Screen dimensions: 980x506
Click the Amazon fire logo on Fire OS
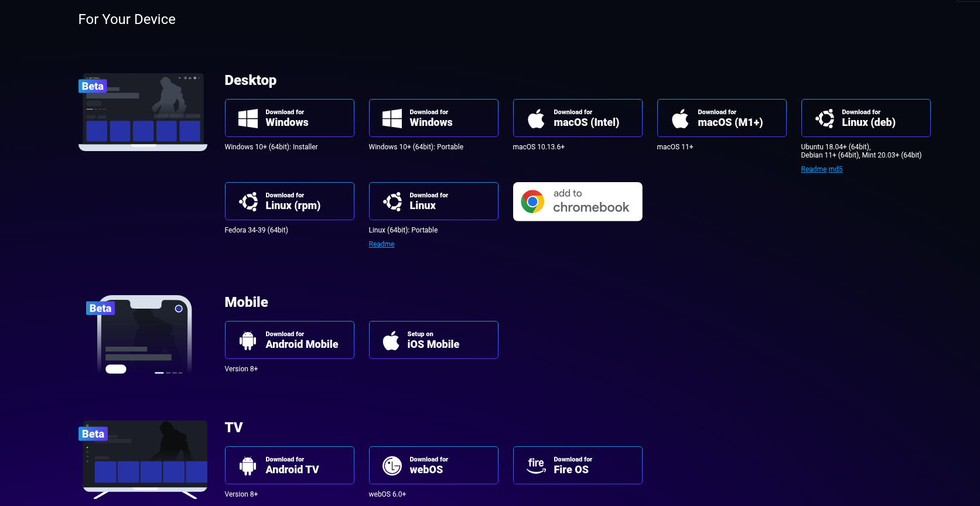point(536,466)
